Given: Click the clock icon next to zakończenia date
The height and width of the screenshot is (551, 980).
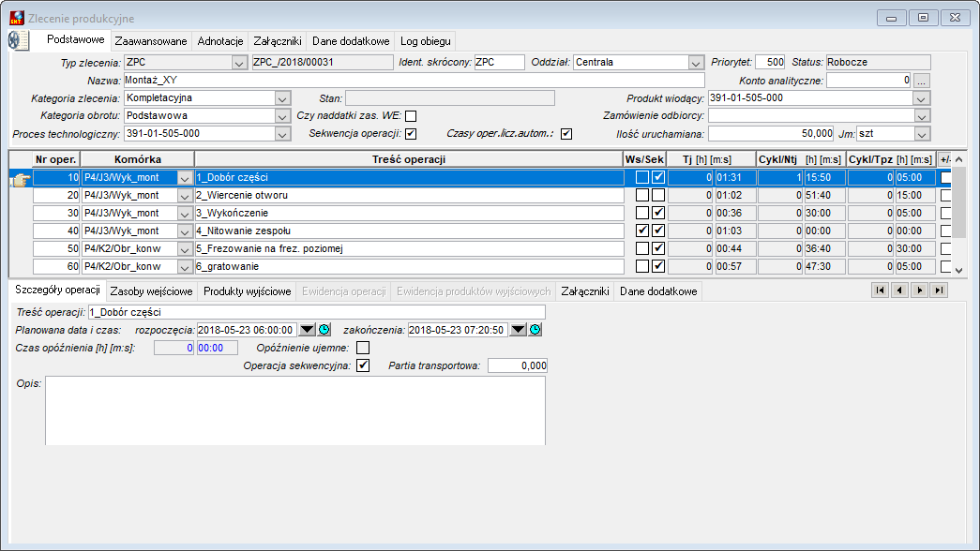Looking at the screenshot, I should (x=535, y=330).
